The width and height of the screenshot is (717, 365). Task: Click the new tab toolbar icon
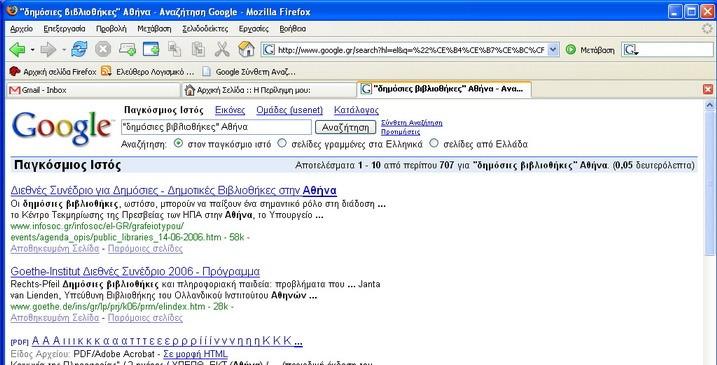(127, 49)
